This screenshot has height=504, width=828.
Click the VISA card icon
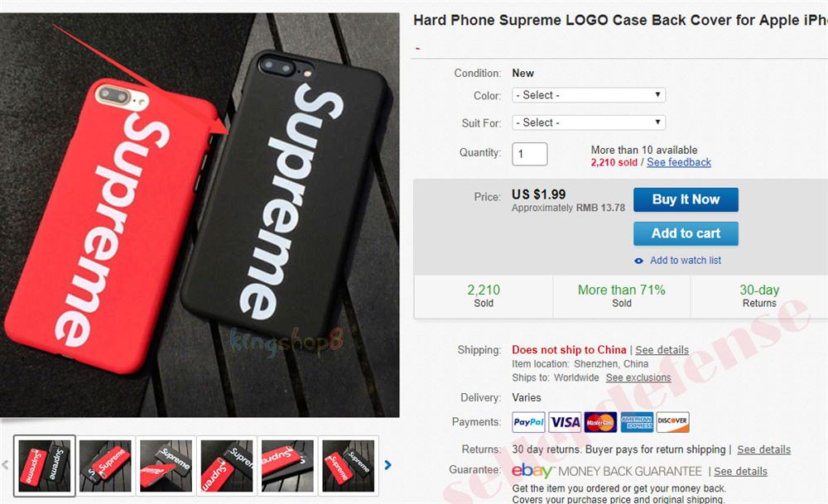565,422
